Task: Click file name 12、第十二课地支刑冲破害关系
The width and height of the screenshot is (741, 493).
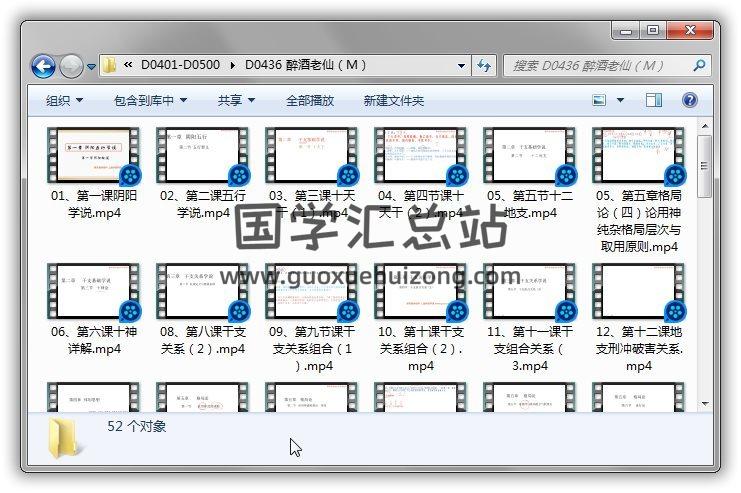Action: [639, 348]
